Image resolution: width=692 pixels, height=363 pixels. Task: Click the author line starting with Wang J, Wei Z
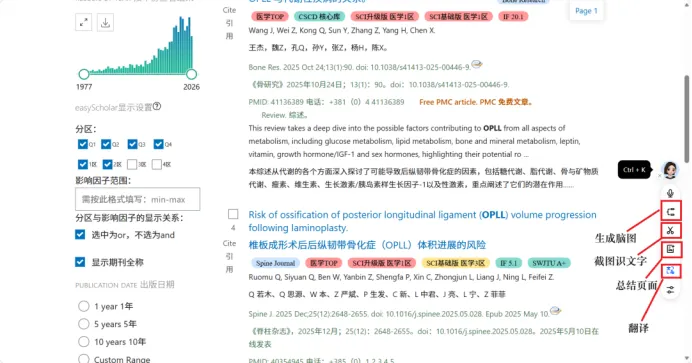point(342,30)
